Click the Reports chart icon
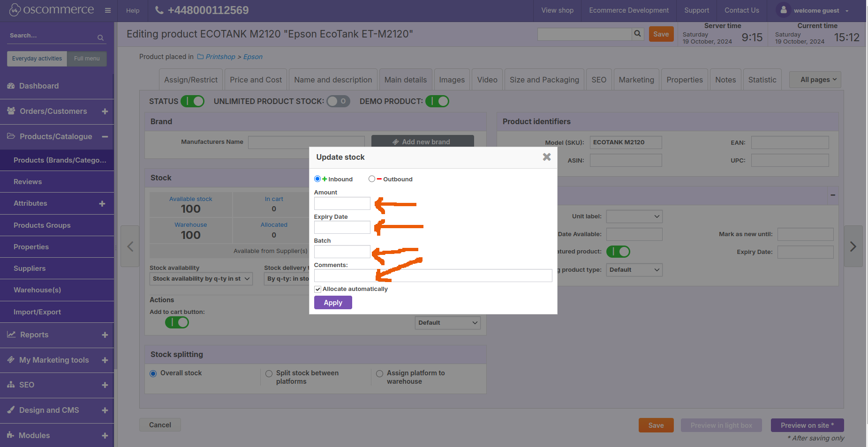Image resolution: width=868 pixels, height=447 pixels. click(x=11, y=335)
